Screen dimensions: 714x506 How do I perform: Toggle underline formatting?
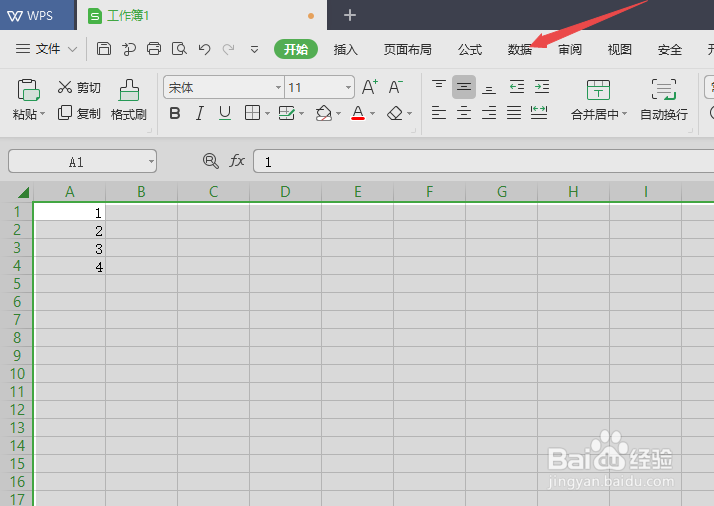coord(225,113)
